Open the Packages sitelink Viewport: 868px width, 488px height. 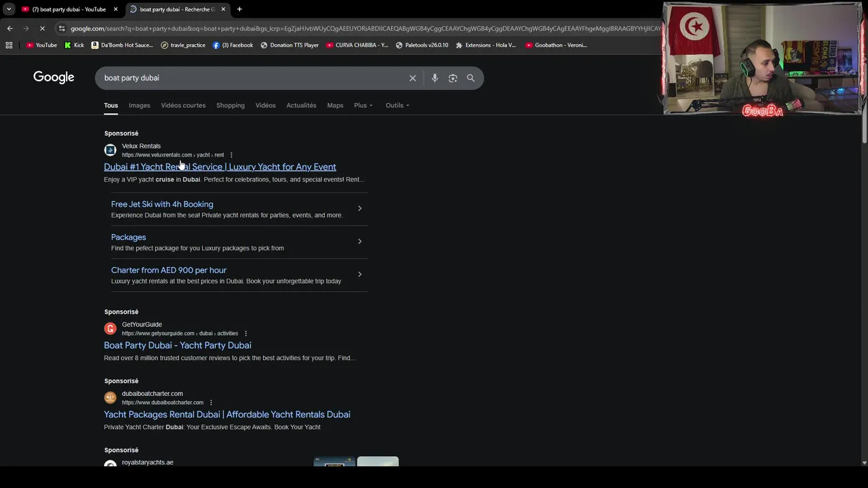click(x=128, y=237)
